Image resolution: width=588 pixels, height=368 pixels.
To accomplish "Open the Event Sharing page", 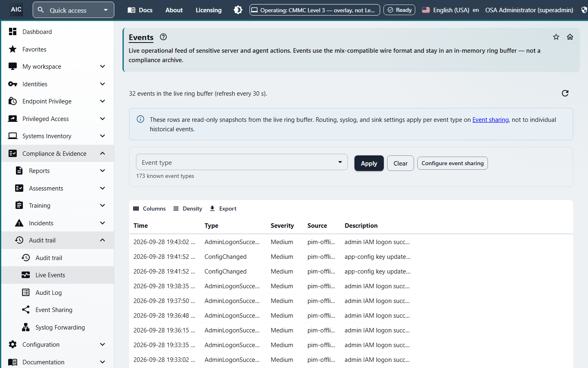I will pos(58,310).
